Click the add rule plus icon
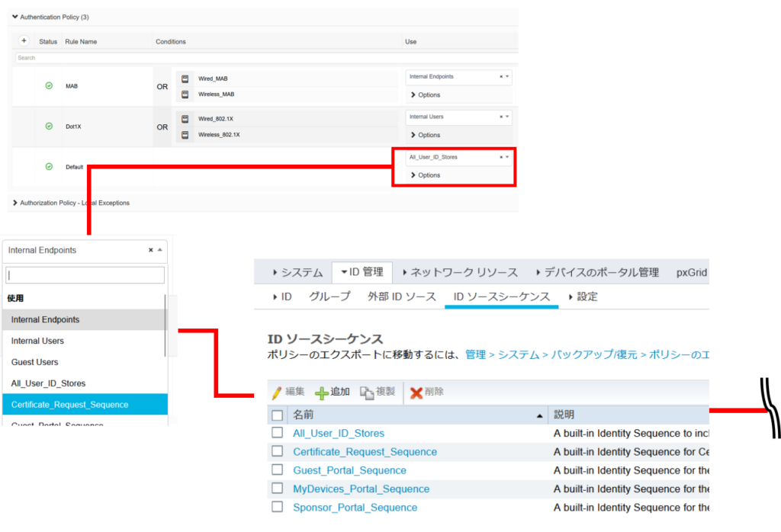The width and height of the screenshot is (781, 532). coord(24,41)
